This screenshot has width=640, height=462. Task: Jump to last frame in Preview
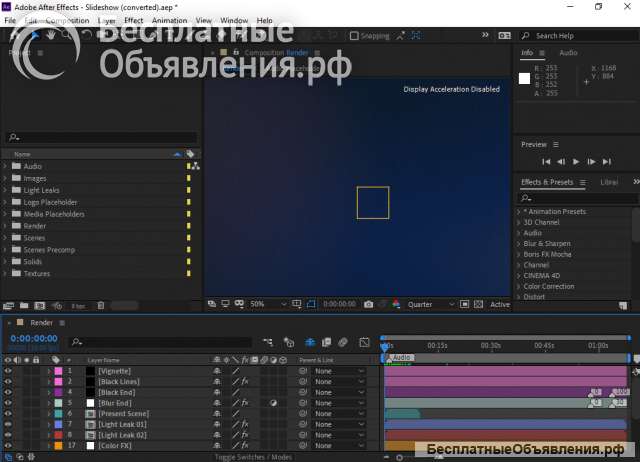(x=607, y=162)
